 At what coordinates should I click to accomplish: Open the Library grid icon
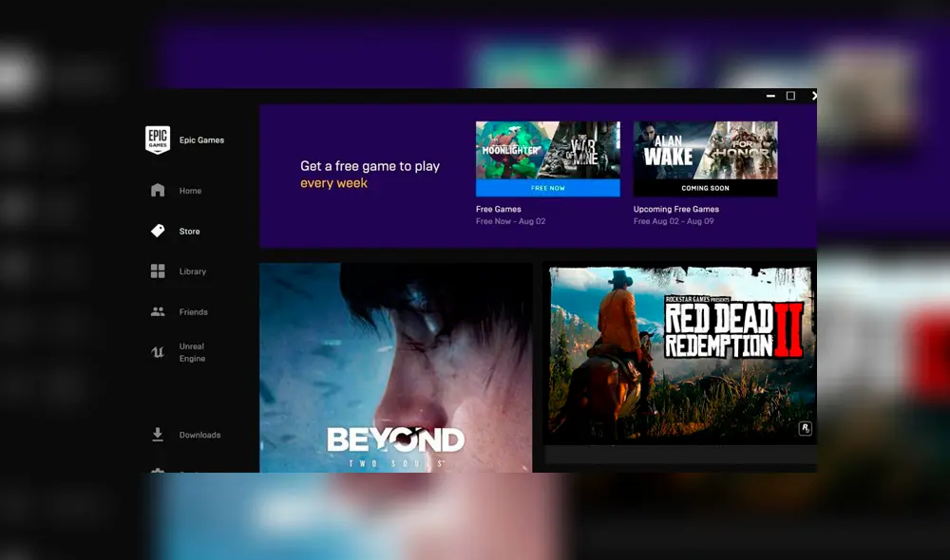158,271
